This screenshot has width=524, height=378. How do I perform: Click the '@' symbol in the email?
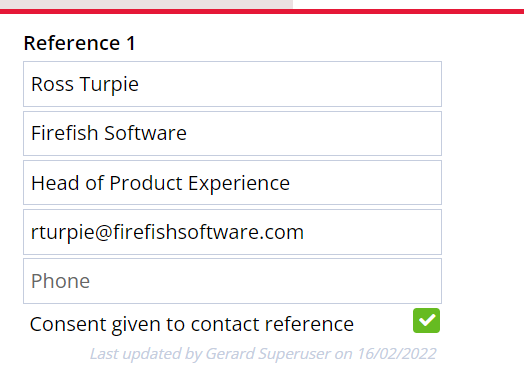coord(103,232)
